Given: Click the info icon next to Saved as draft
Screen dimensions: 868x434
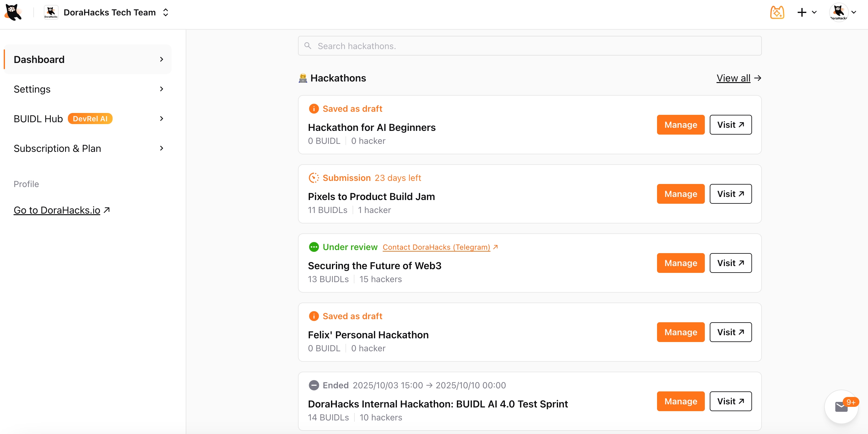Looking at the screenshot, I should tap(314, 108).
